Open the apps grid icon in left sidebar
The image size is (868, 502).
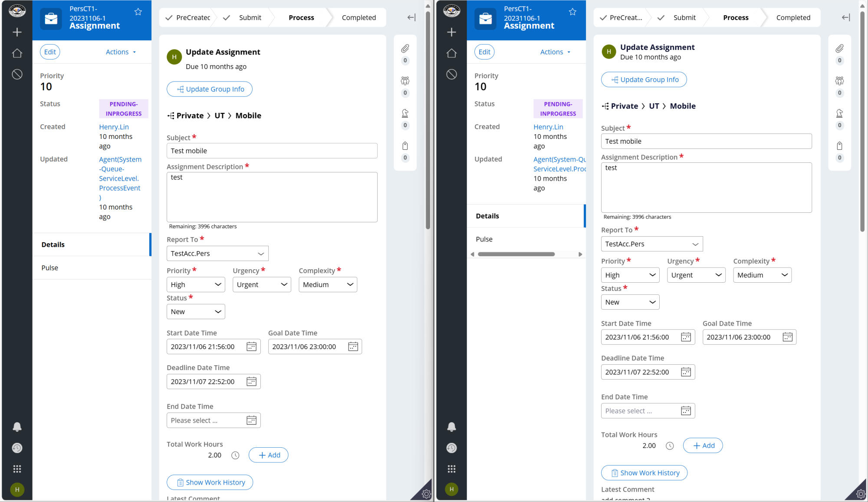pos(17,469)
